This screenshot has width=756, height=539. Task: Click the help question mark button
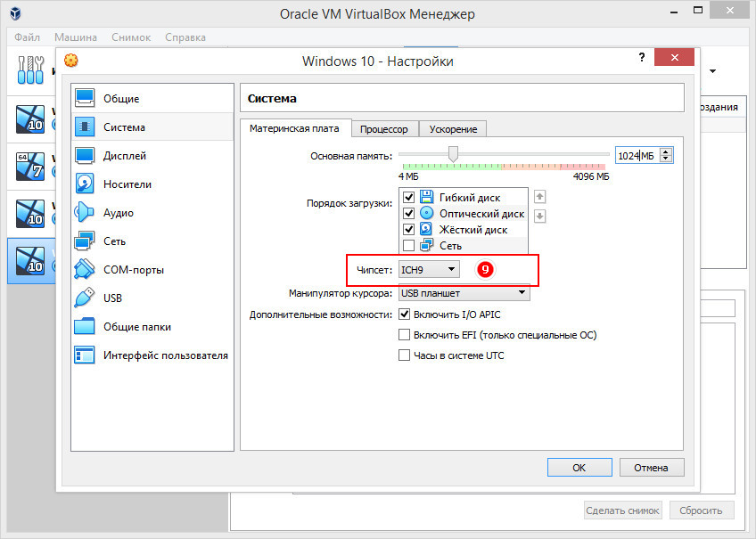642,57
